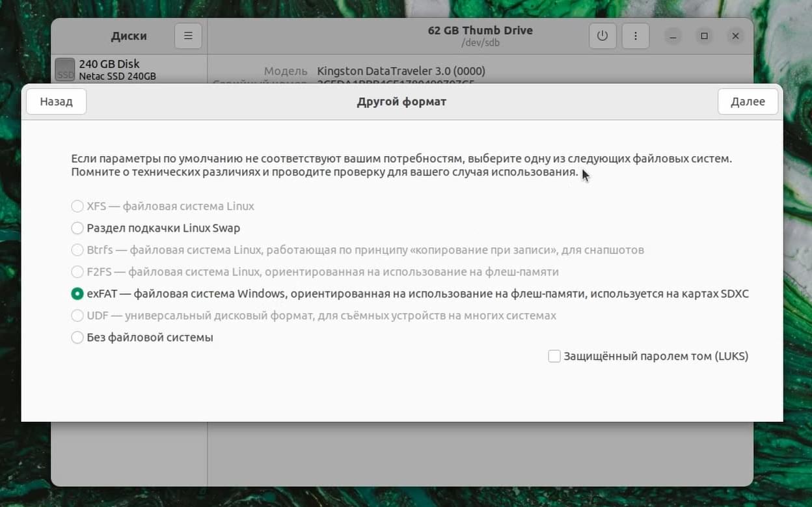Open the drive options three-dot menu
Viewport: 812px width, 507px height.
636,36
